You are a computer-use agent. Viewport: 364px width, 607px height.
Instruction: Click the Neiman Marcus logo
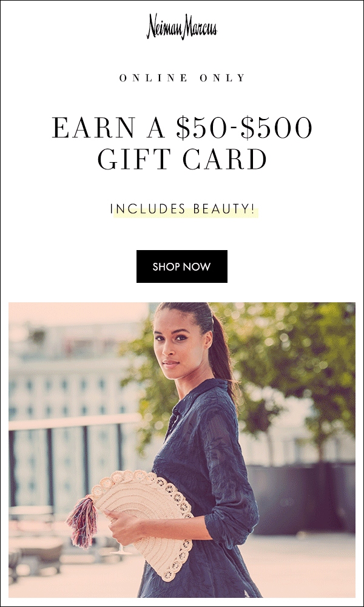(x=182, y=27)
